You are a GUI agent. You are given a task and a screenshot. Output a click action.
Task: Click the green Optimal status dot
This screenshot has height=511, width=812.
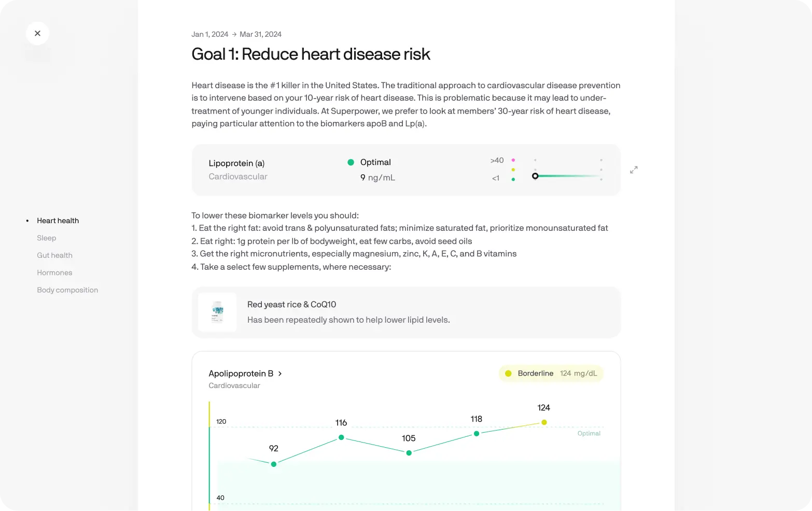(351, 162)
